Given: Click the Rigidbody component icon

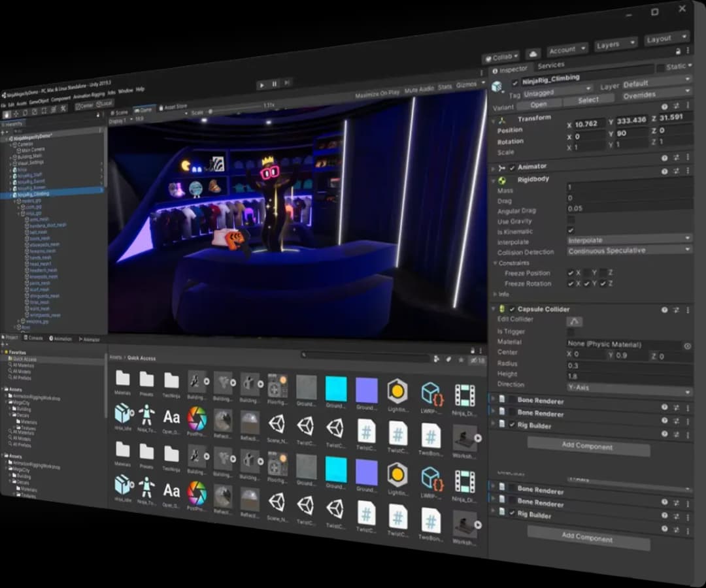Looking at the screenshot, I should point(502,180).
